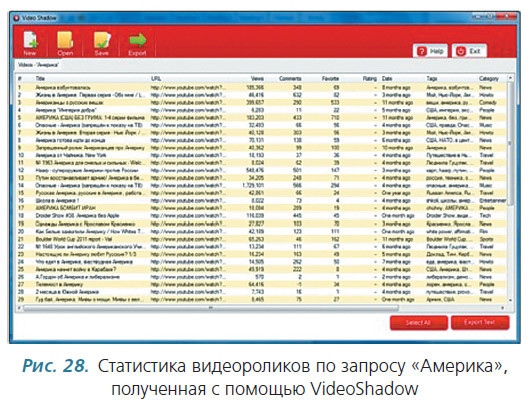The width and height of the screenshot is (531, 405).
Task: Open a file with Open icon
Action: pos(65,40)
